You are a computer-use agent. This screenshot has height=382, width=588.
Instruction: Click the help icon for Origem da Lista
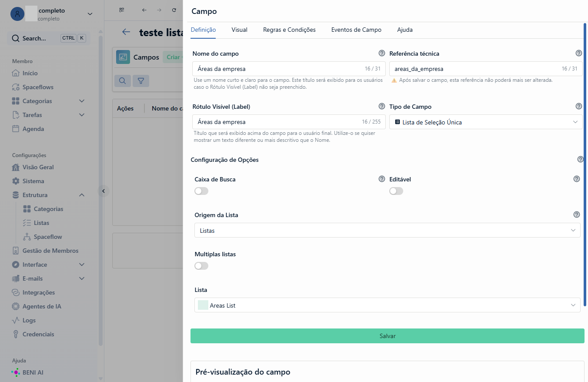[x=577, y=214]
